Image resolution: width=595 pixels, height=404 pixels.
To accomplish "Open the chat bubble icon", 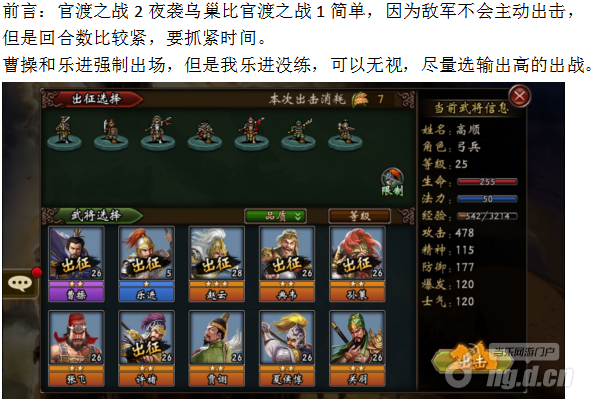I will (x=20, y=283).
